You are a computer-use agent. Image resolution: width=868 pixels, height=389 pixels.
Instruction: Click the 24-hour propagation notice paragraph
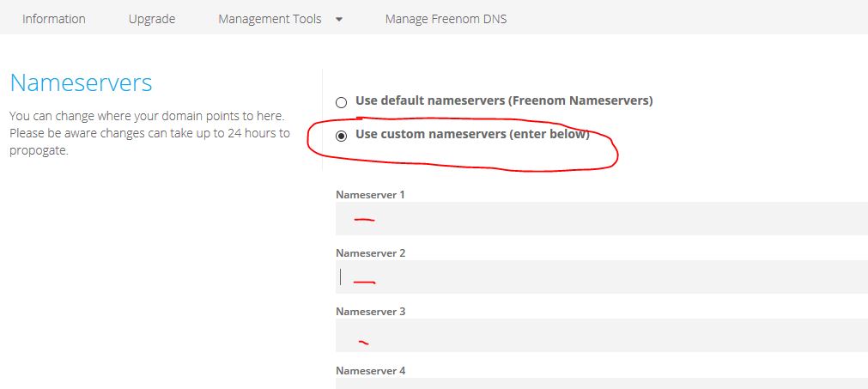coord(149,133)
